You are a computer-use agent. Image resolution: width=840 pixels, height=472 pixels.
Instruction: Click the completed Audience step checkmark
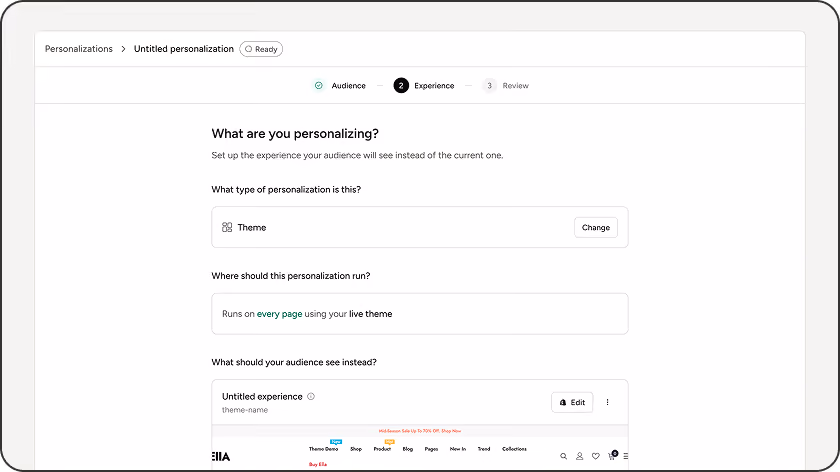(319, 86)
